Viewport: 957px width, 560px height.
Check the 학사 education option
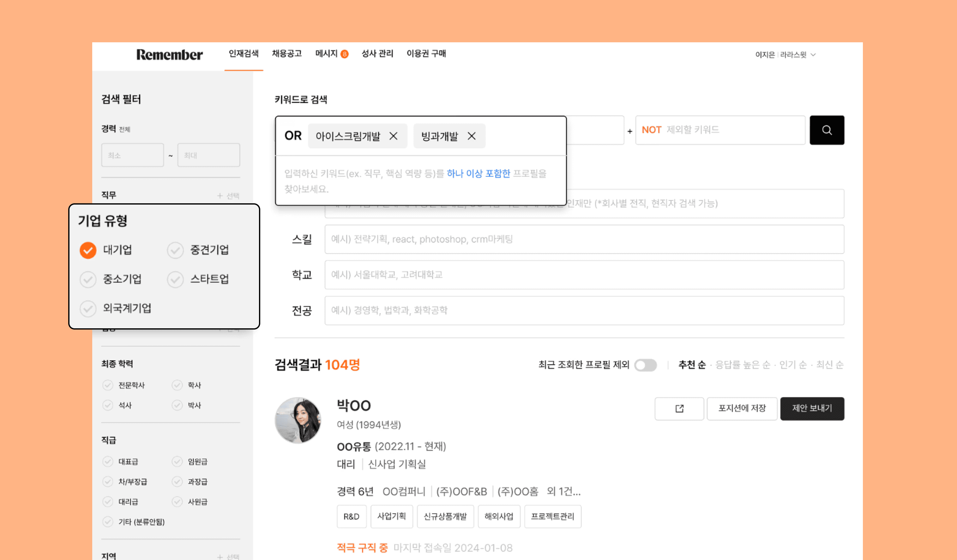[177, 385]
